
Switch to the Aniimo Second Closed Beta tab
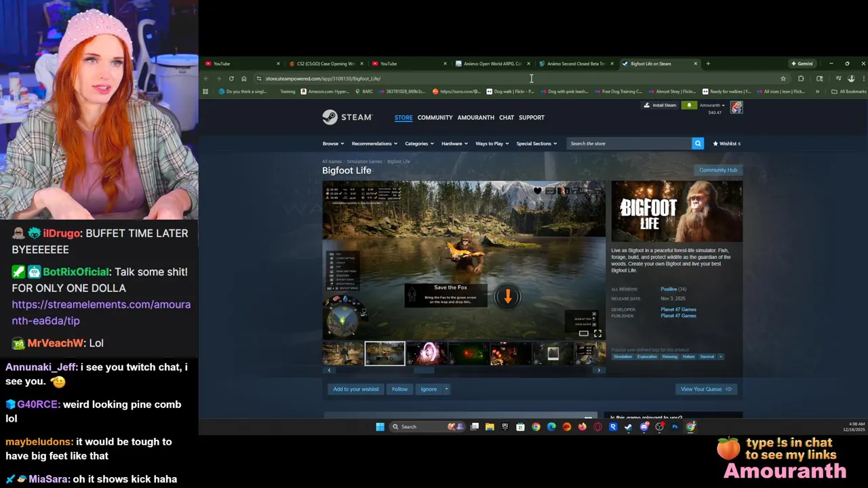(576, 64)
